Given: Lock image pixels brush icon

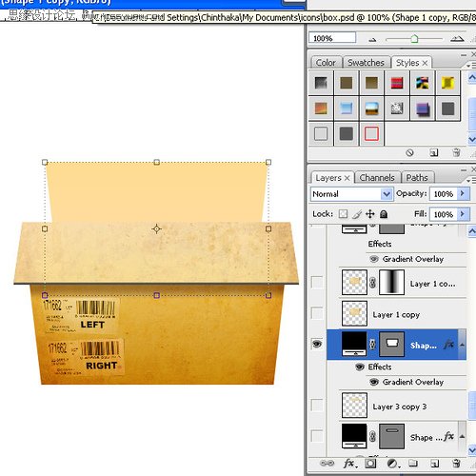Looking at the screenshot, I should [x=357, y=214].
